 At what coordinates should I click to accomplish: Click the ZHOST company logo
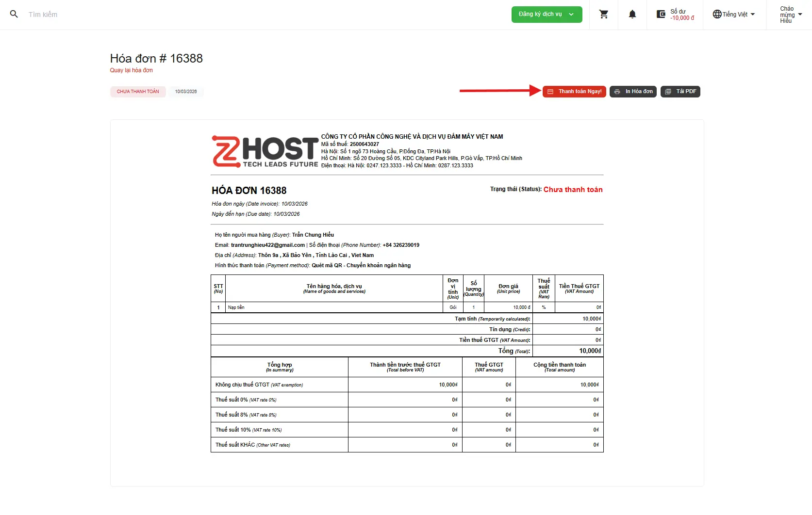[265, 152]
